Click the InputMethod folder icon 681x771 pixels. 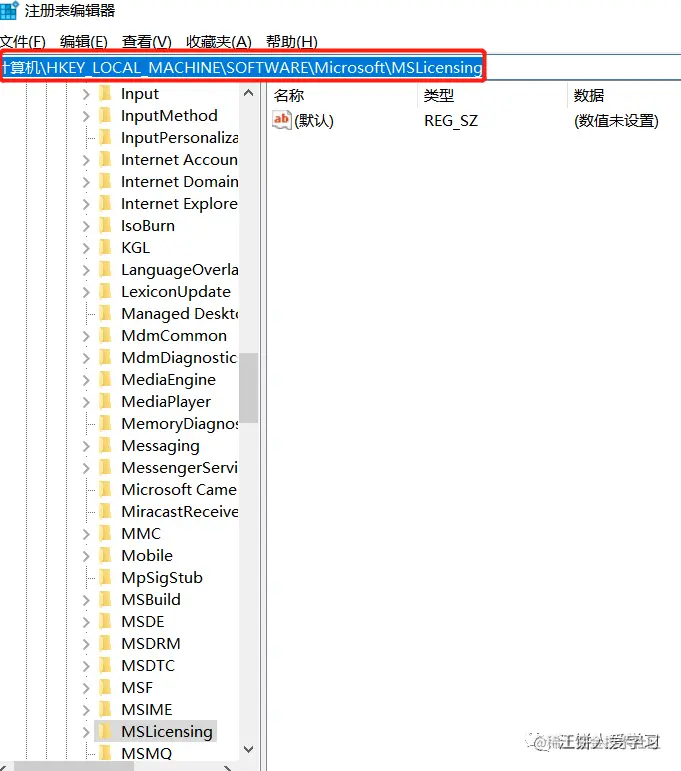click(105, 116)
